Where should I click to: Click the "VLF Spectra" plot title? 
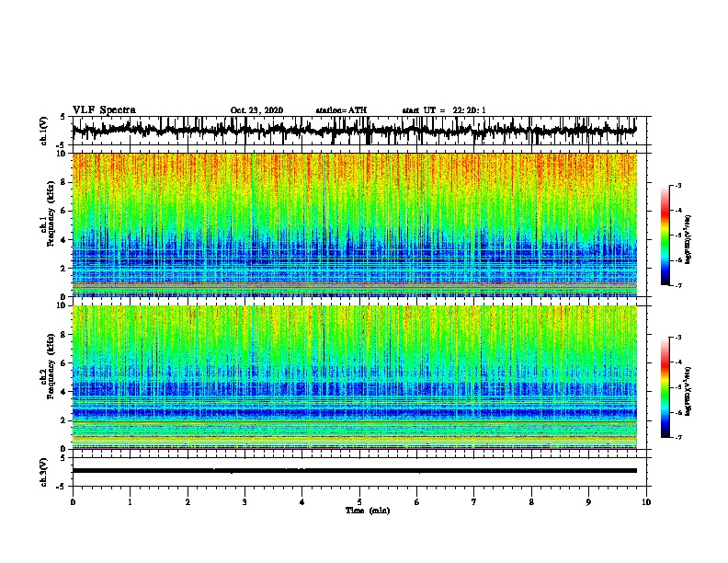(104, 110)
